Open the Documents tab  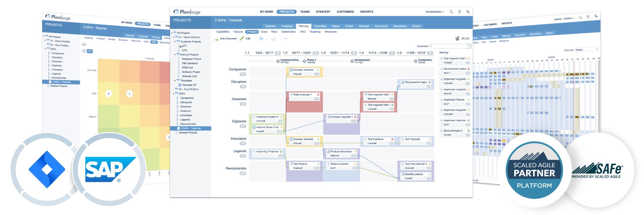tap(381, 26)
